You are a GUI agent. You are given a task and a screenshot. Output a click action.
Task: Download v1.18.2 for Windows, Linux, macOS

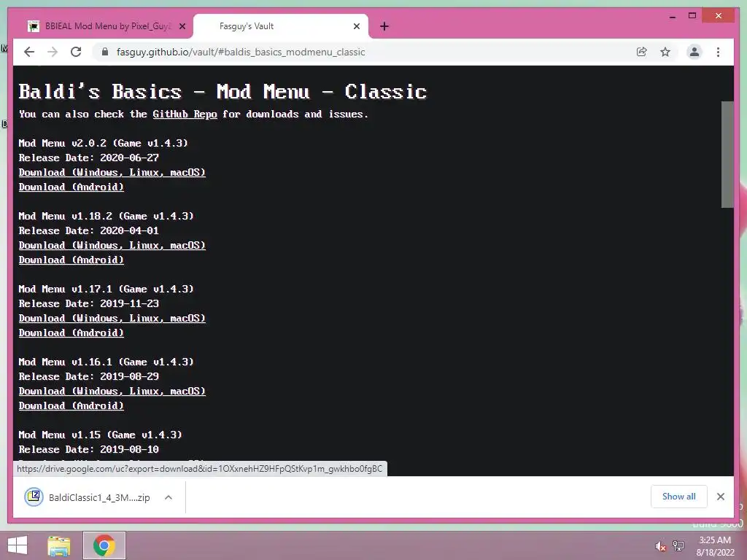pos(112,245)
